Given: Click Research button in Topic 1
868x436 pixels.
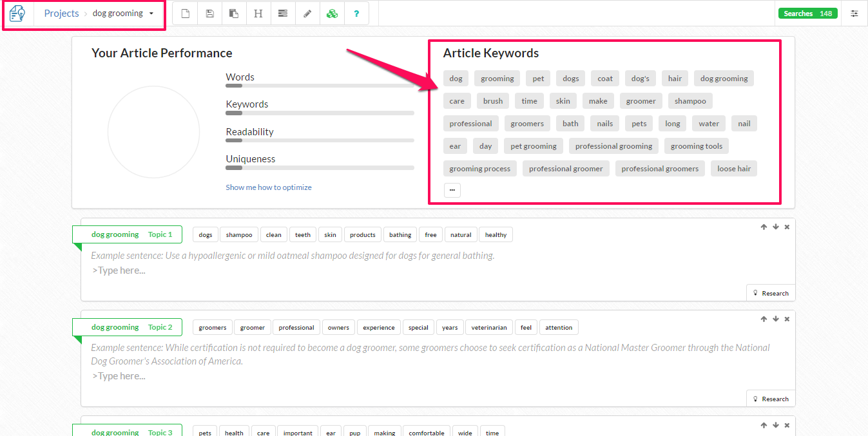Looking at the screenshot, I should pos(771,293).
